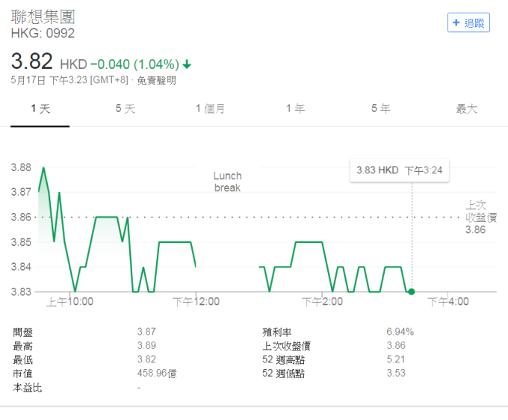The height and width of the screenshot is (420, 508).
Task: Click the 3.85 y-axis label
Action: tap(21, 242)
